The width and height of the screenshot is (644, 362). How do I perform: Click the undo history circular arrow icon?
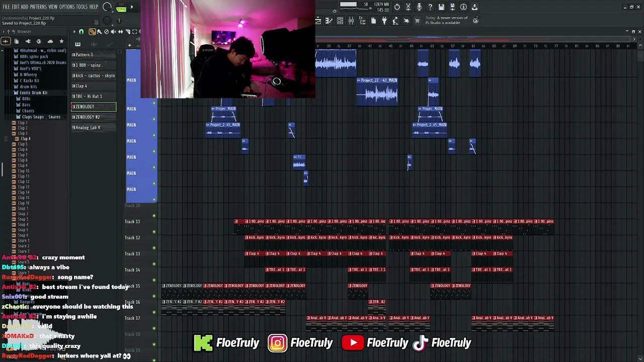pyautogui.click(x=397, y=7)
